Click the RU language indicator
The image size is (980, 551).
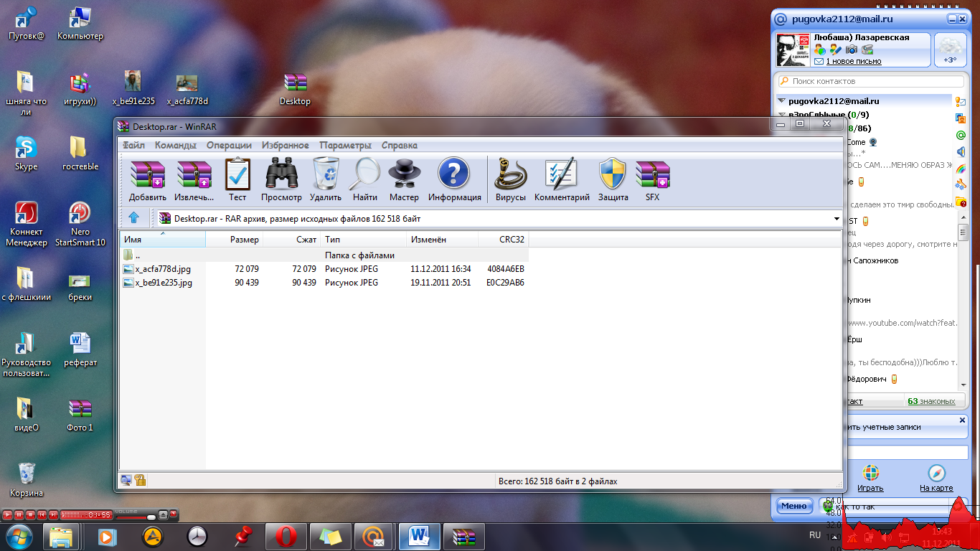[815, 535]
